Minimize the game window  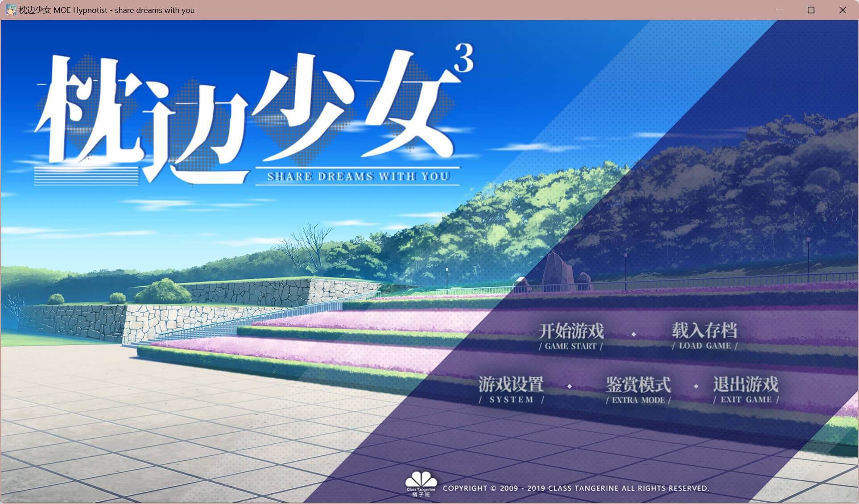tap(780, 10)
